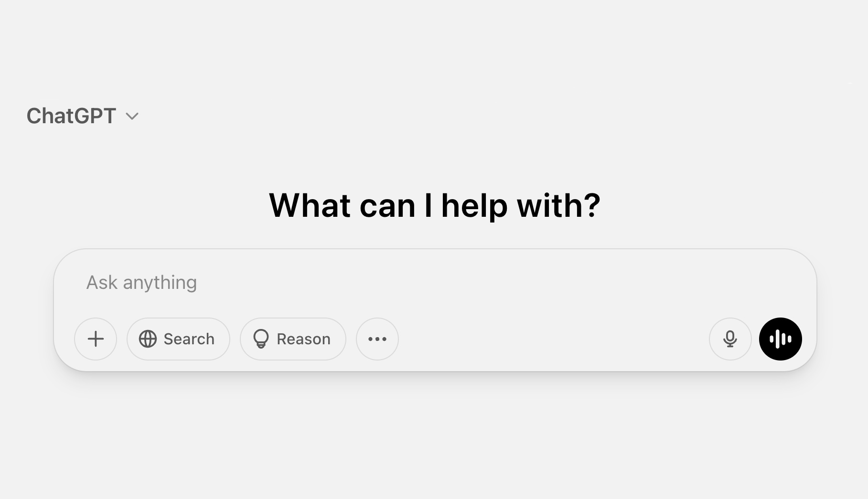This screenshot has width=868, height=499.
Task: Activate the voice conversation button
Action: 780,339
